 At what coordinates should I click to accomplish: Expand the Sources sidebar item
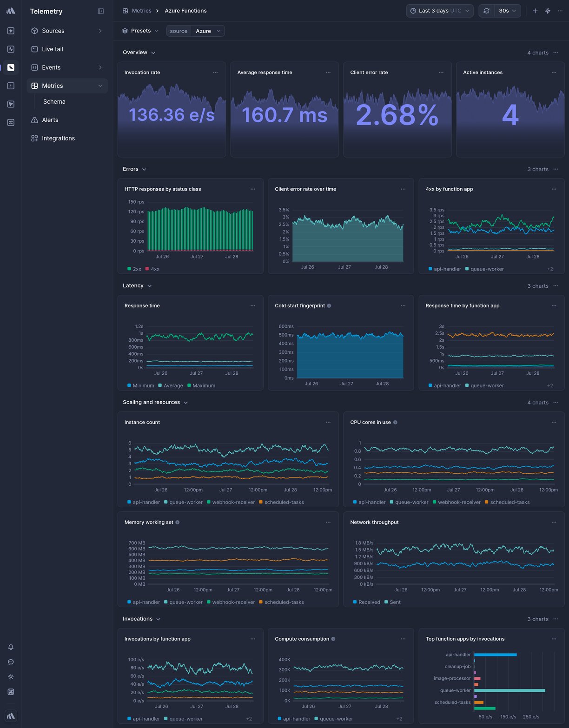[x=67, y=31]
